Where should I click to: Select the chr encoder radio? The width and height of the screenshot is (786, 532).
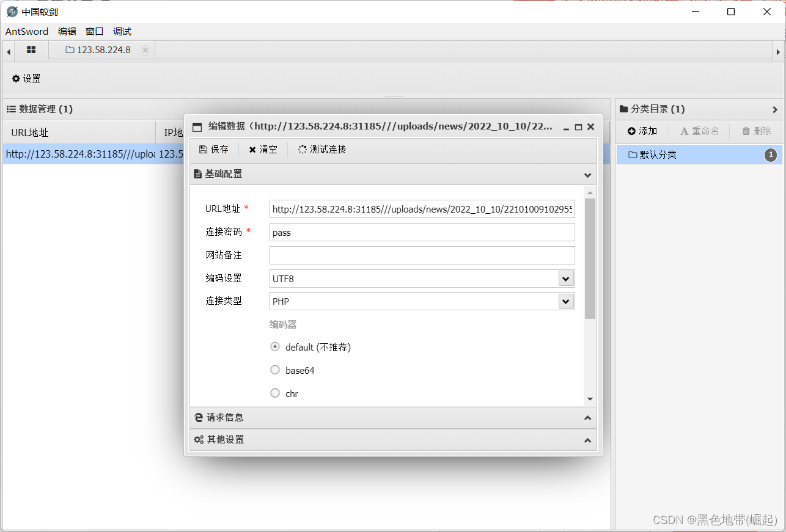point(275,393)
